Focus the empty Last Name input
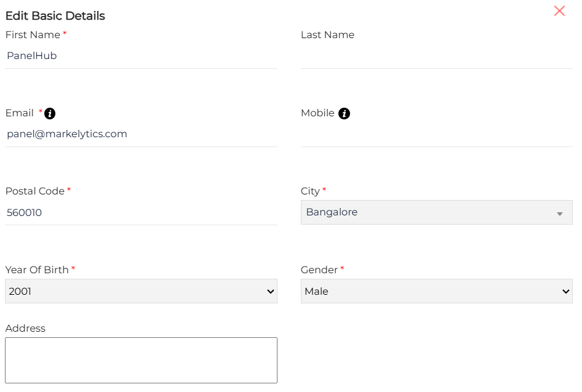582x392 pixels. coord(436,56)
